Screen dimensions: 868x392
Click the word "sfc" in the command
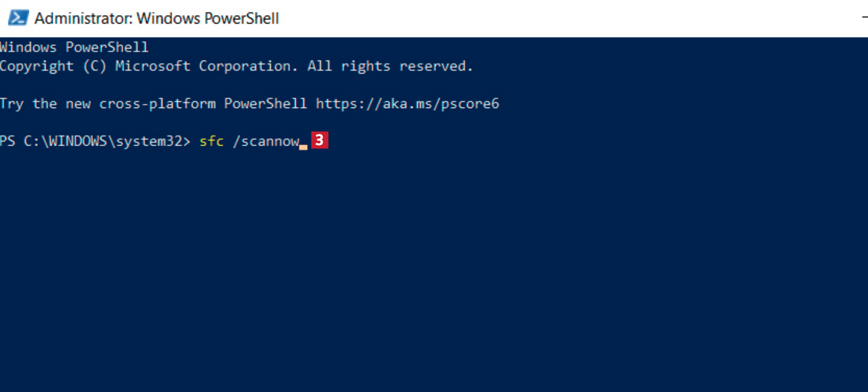(x=211, y=141)
